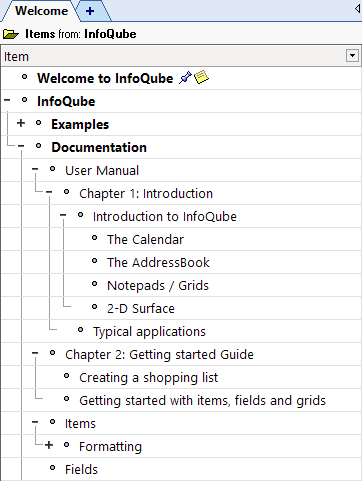The height and width of the screenshot is (481, 362).
Task: Select Typical applications item
Action: [x=149, y=331]
